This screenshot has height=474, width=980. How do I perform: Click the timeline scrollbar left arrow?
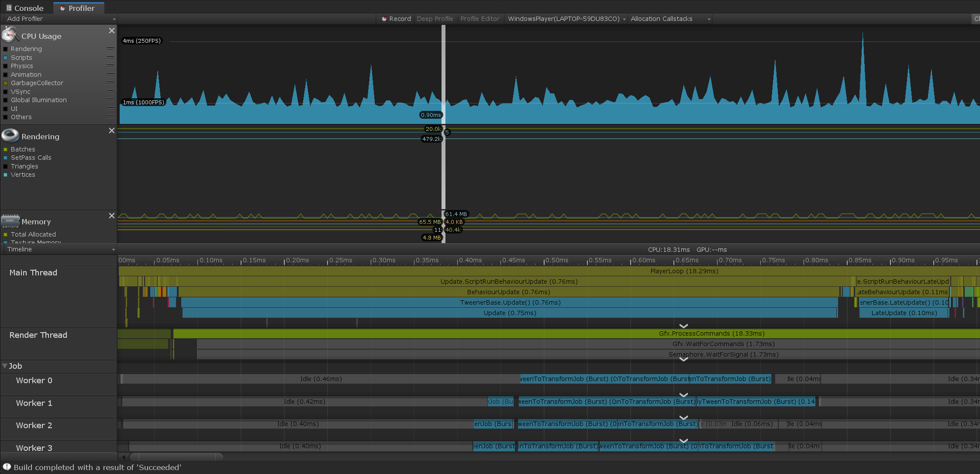[x=124, y=457]
